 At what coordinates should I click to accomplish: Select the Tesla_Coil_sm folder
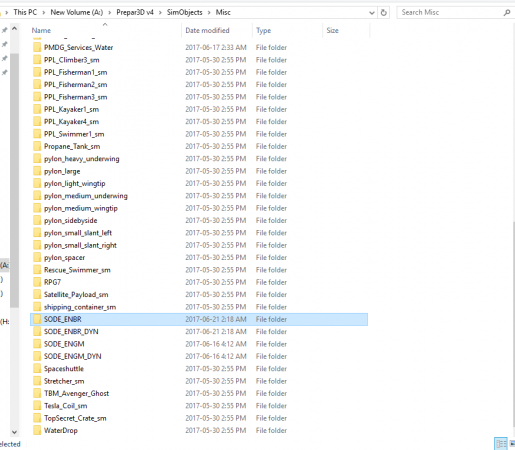click(x=199, y=406)
